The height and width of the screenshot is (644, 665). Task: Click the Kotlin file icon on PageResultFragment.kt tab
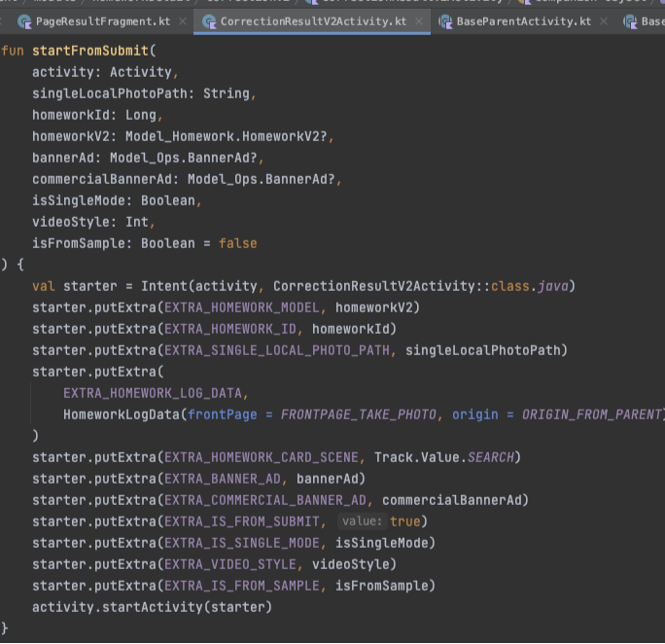click(x=24, y=21)
